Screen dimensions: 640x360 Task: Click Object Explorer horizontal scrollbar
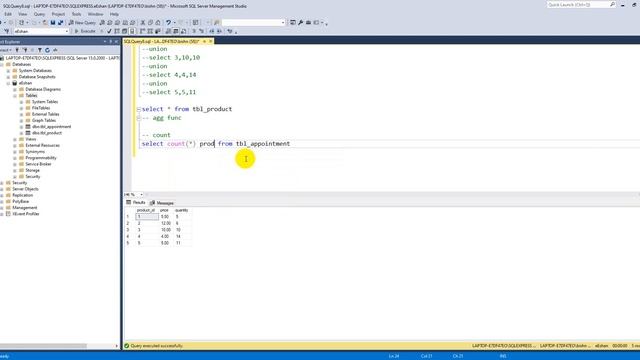[x=43, y=346]
